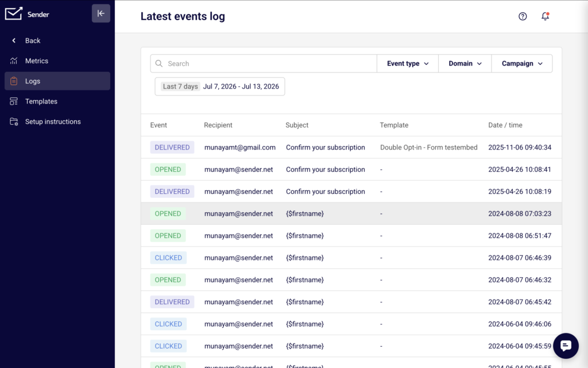Click timestamp 2025-11-06 09:40:34
588x368 pixels.
point(520,148)
